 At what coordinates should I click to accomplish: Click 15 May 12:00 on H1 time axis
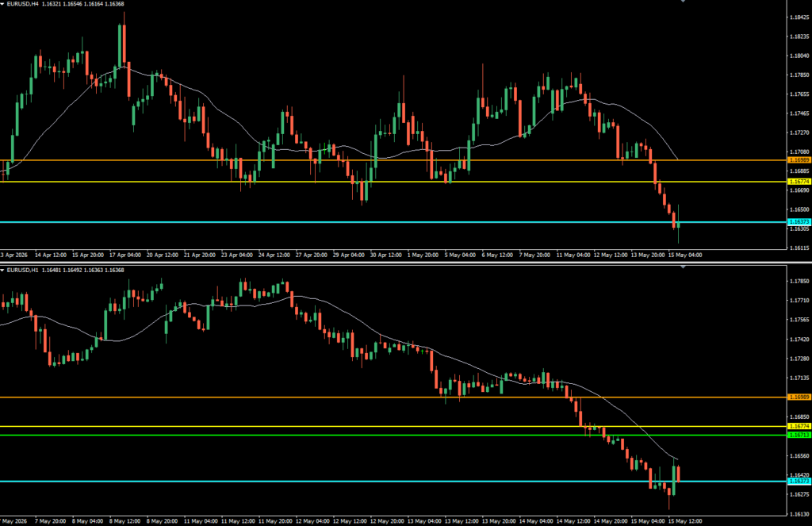tap(685, 521)
